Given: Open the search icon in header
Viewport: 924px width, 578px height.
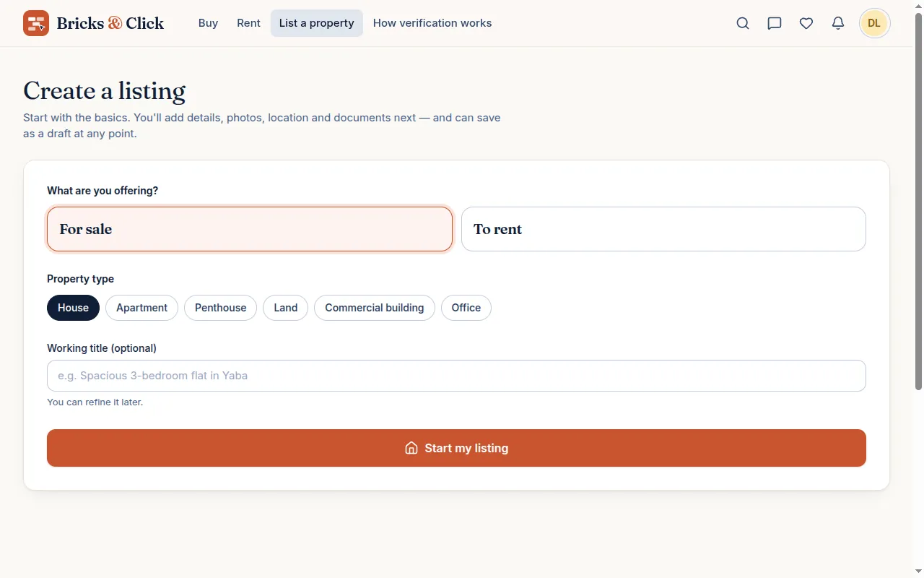Looking at the screenshot, I should (743, 23).
